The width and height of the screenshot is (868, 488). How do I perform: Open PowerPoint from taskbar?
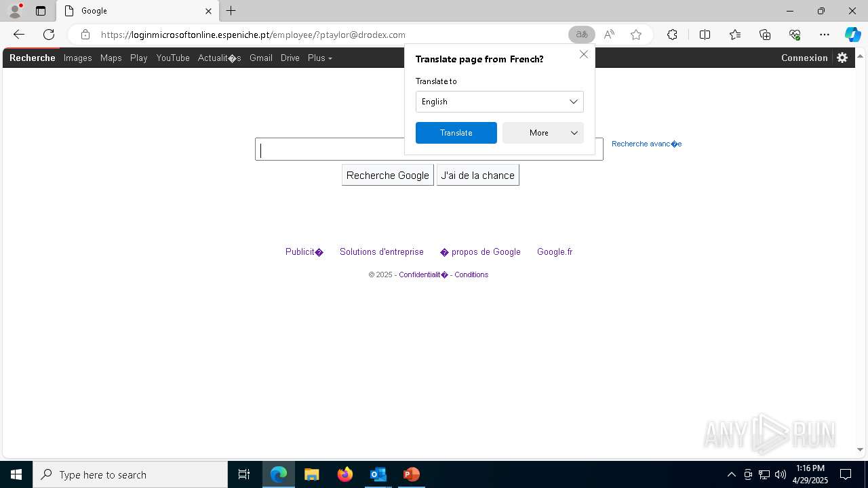411,474
